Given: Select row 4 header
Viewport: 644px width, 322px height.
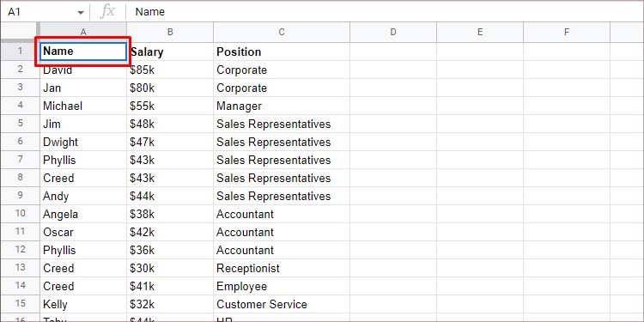Looking at the screenshot, I should [20, 106].
